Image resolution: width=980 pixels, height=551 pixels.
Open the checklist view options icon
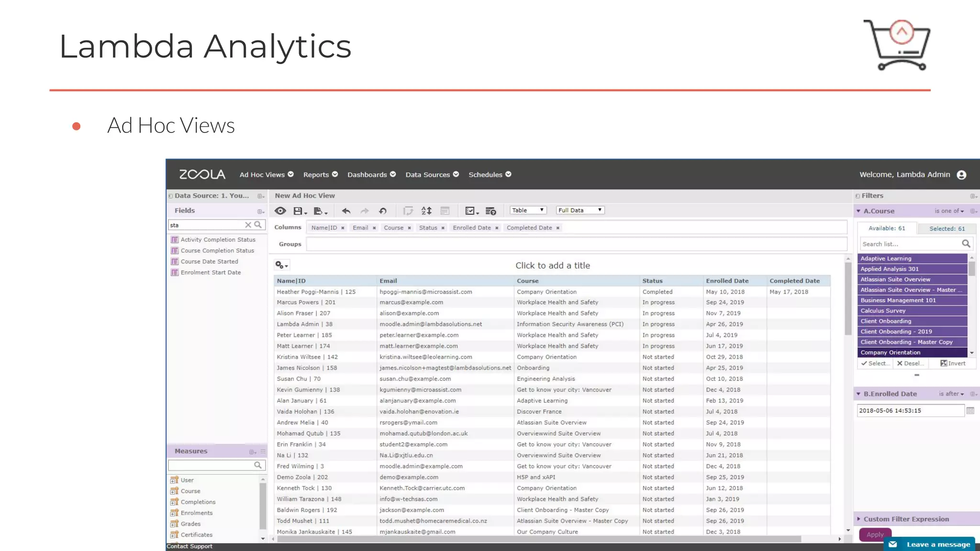pos(472,211)
